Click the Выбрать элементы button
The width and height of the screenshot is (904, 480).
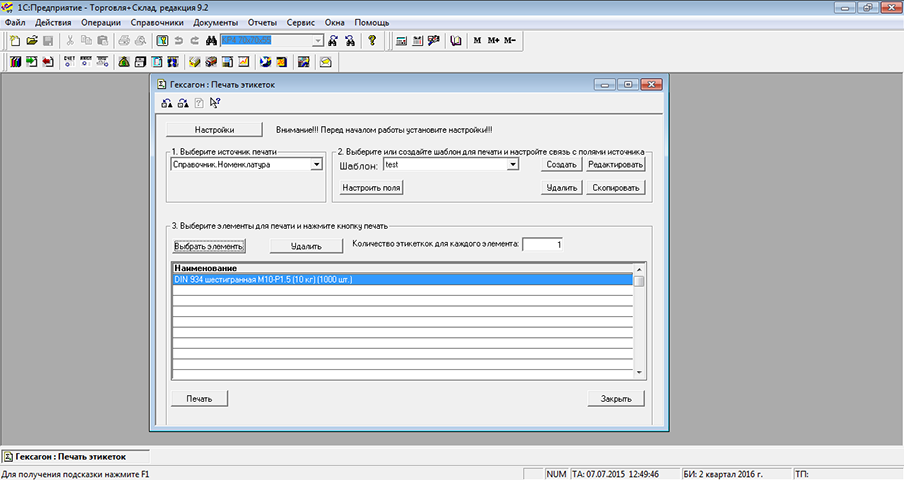tap(209, 245)
